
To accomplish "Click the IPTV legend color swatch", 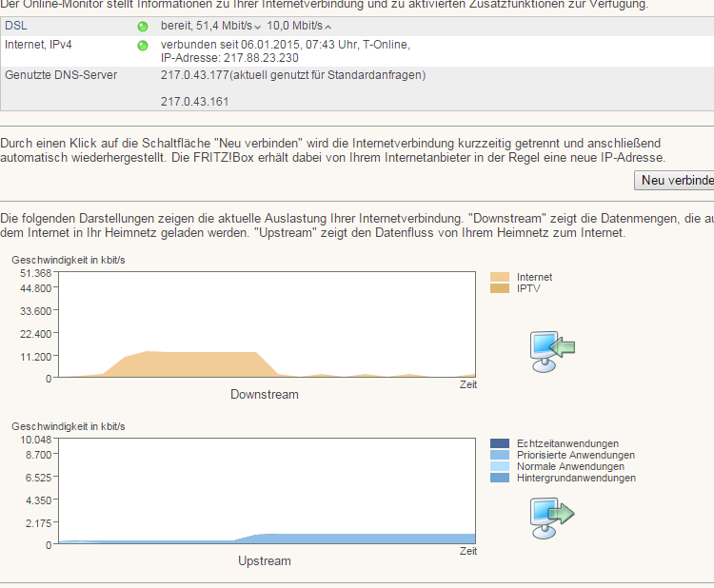I will 500,287.
